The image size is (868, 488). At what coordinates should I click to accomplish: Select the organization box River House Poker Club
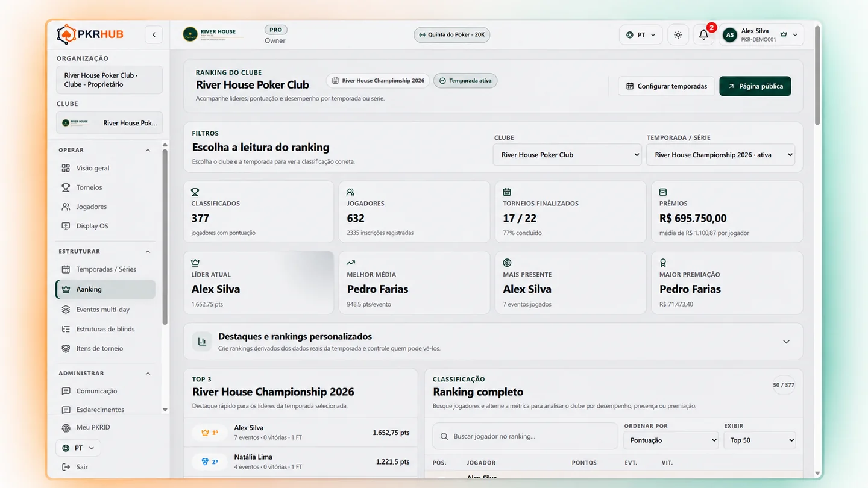click(110, 80)
